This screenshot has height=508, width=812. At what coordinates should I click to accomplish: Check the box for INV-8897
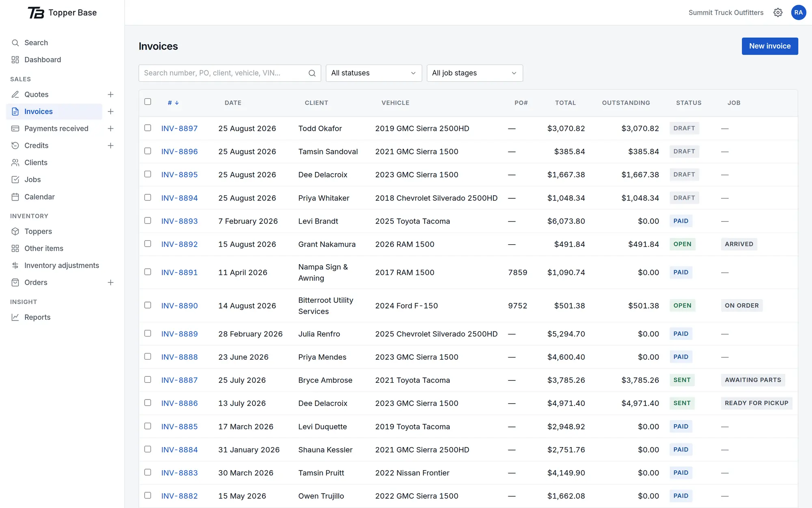coord(148,128)
